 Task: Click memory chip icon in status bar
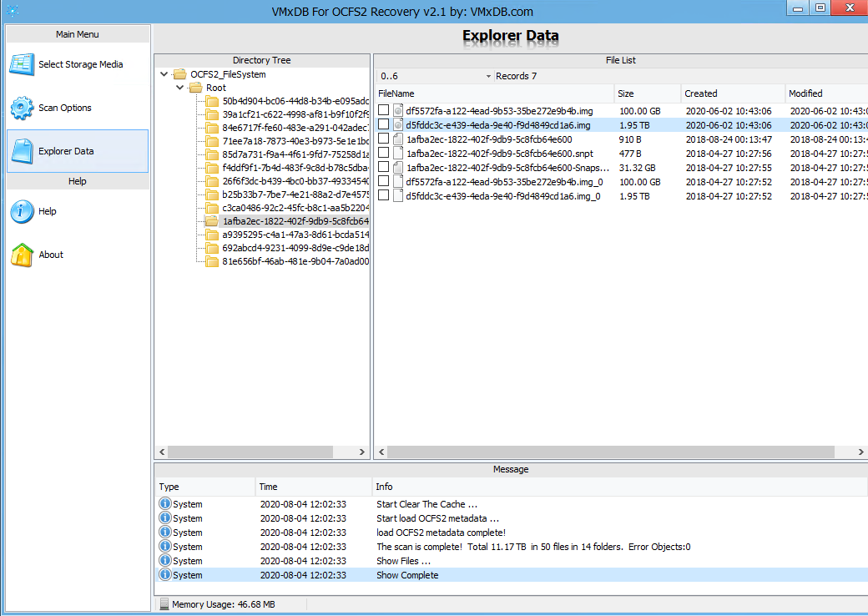[164, 604]
